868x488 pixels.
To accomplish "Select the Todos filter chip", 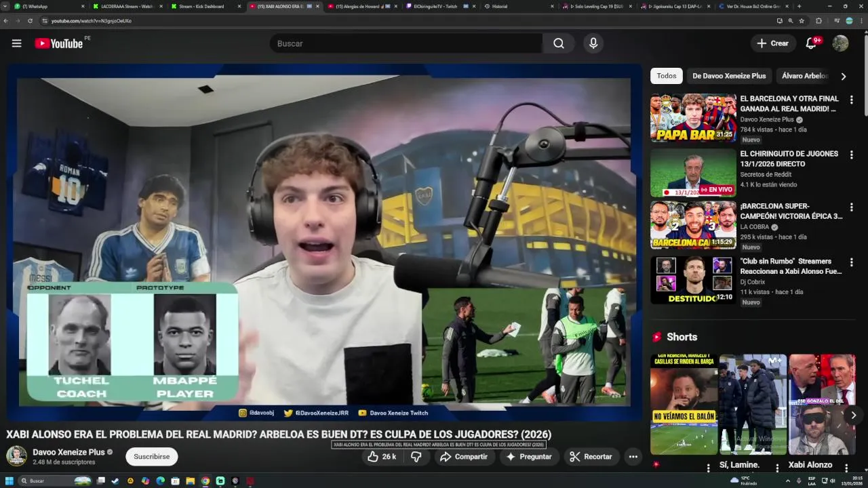I will pos(667,76).
